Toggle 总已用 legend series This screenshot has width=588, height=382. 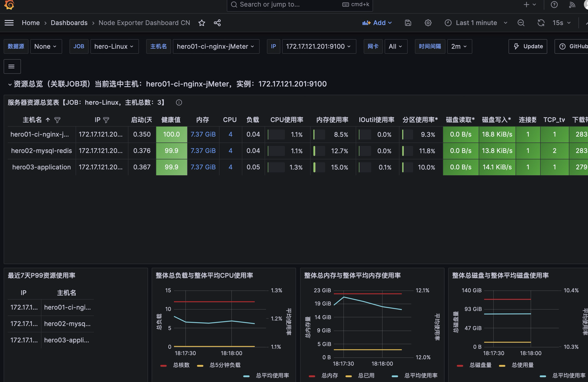(x=366, y=375)
